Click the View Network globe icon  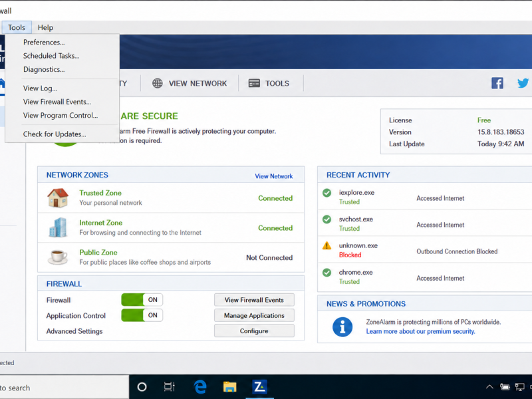click(158, 83)
